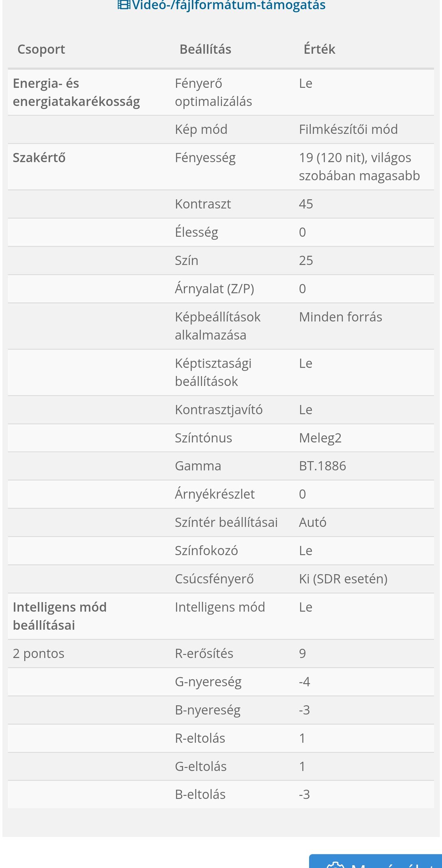The width and height of the screenshot is (442, 868).
Task: Click the 2 pontos group label
Action: click(39, 653)
